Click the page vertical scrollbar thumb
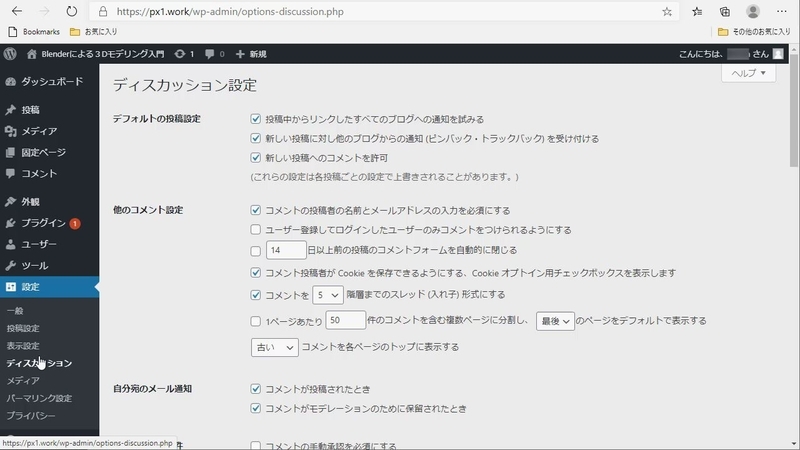The width and height of the screenshot is (800, 450). pyautogui.click(x=794, y=109)
